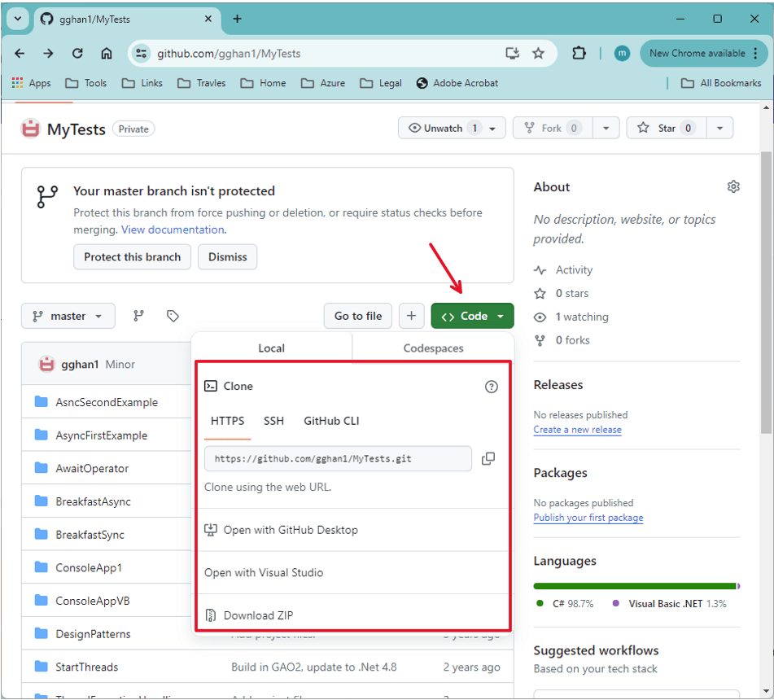Image resolution: width=774 pixels, height=700 pixels.
Task: Reload the GitHub page
Action: point(77,54)
